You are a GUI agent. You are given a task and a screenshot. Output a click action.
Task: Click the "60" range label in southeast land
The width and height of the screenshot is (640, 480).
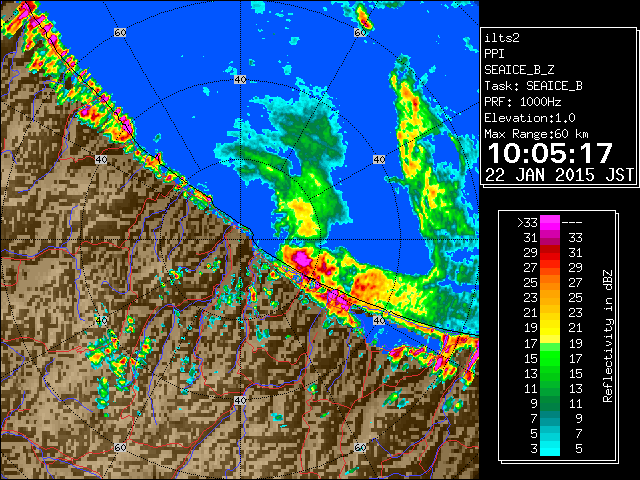(x=360, y=447)
